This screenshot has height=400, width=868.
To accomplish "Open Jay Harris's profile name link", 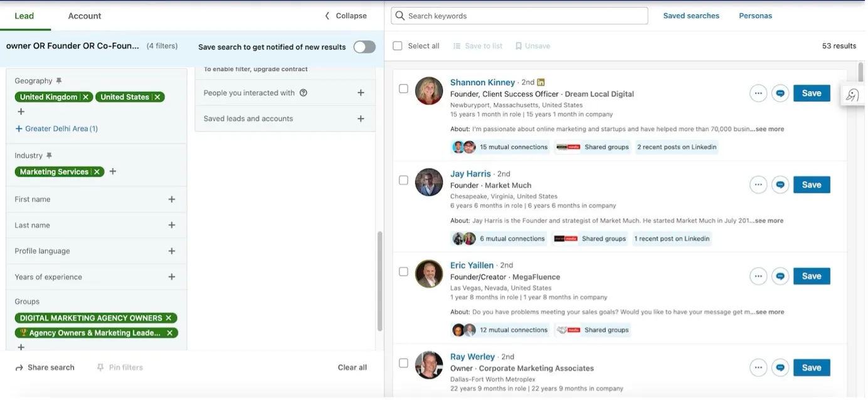I will (x=470, y=174).
